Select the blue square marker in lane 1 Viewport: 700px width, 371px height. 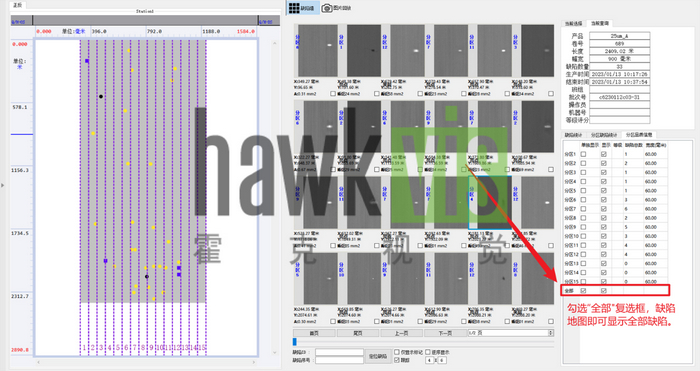pyautogui.click(x=87, y=61)
